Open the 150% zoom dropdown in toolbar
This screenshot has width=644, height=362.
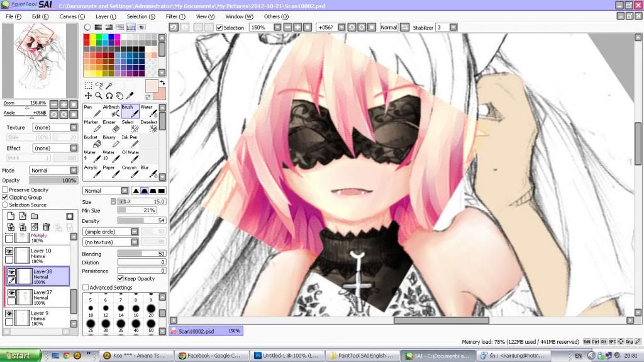click(x=277, y=28)
